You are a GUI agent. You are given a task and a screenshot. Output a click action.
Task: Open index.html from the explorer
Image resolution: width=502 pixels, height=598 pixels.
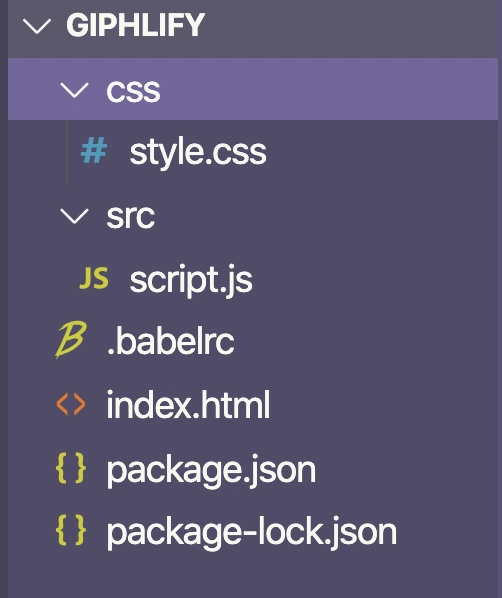[188, 405]
